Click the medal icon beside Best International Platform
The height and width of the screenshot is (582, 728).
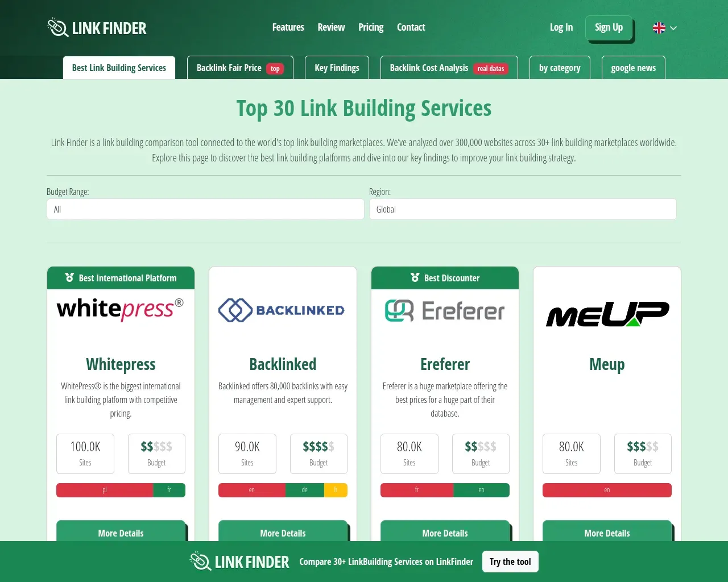coord(69,277)
